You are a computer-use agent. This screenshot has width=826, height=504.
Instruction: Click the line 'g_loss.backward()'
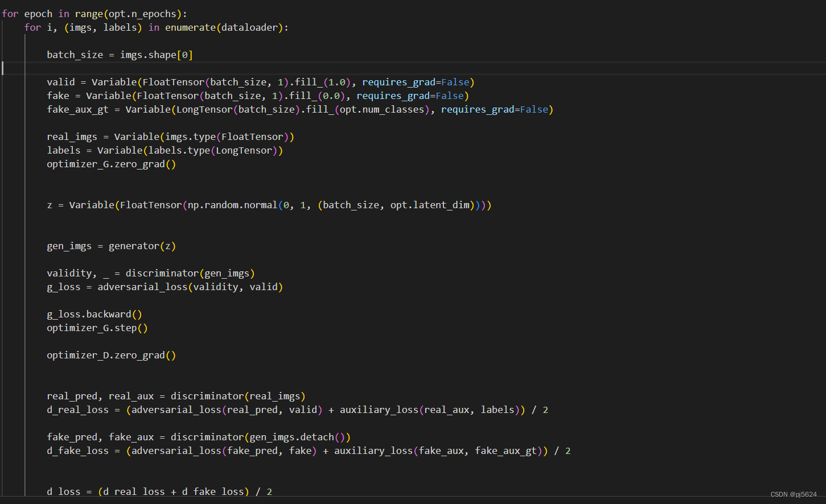point(94,314)
